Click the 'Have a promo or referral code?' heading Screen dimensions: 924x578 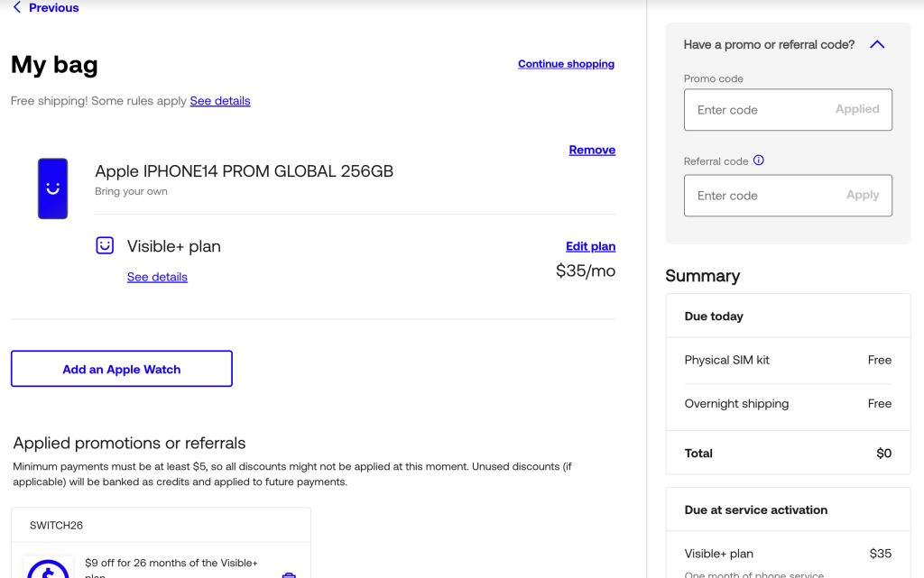pos(769,45)
